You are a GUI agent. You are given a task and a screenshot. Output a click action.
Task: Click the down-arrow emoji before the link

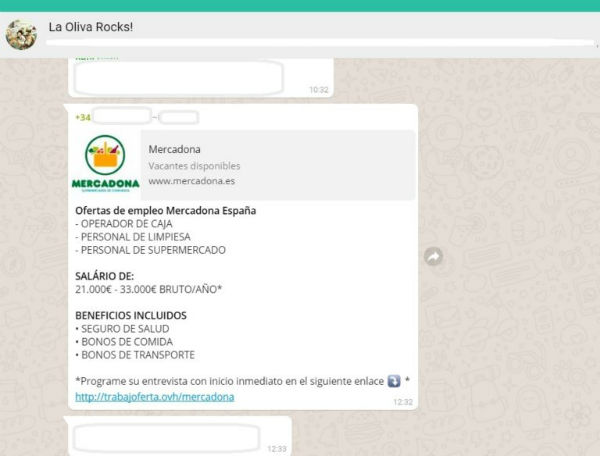(x=393, y=381)
